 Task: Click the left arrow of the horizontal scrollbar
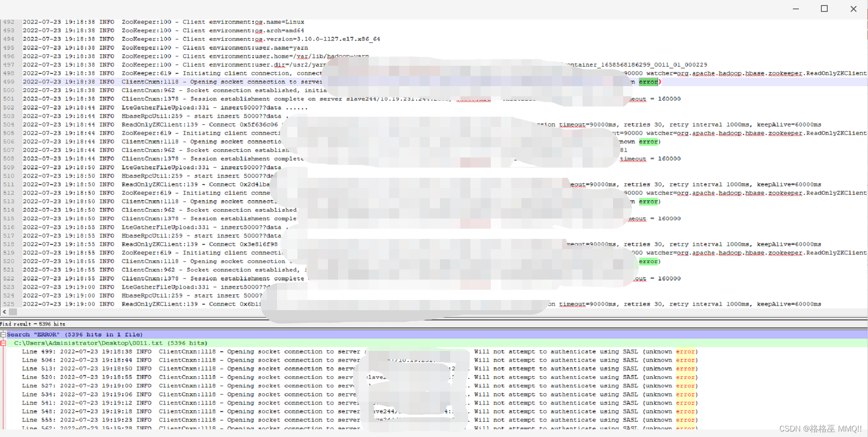coord(4,312)
